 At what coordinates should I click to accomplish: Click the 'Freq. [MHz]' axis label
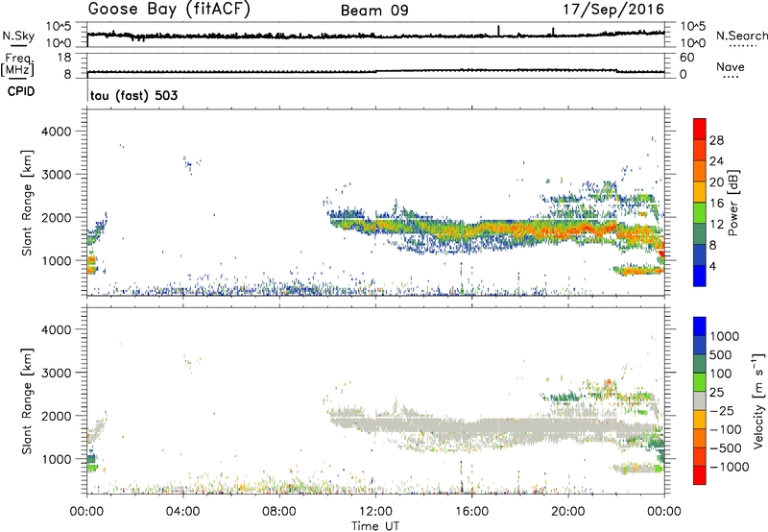point(18,65)
